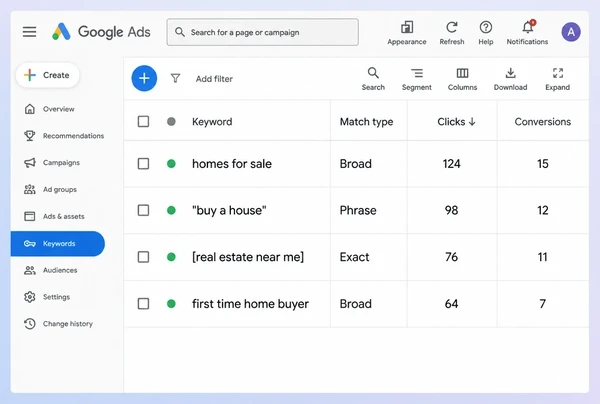Sort by Conversions column header
The image size is (600, 404).
click(x=543, y=122)
